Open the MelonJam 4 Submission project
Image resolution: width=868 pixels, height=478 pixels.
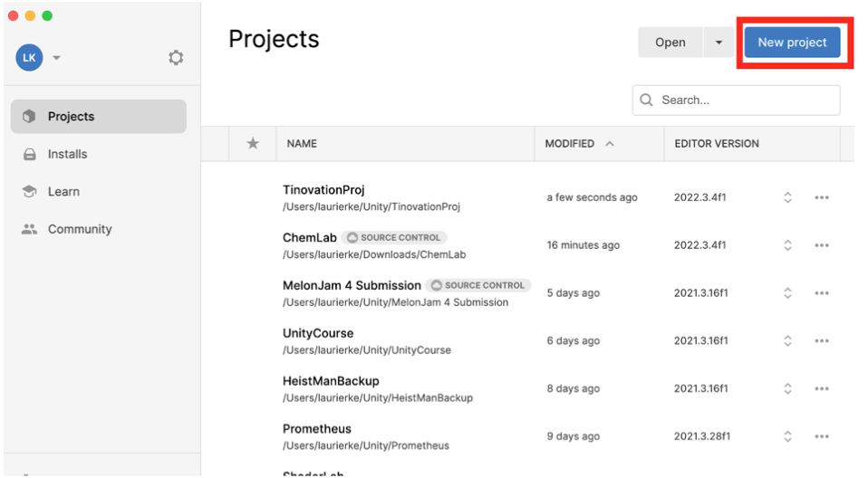point(352,285)
